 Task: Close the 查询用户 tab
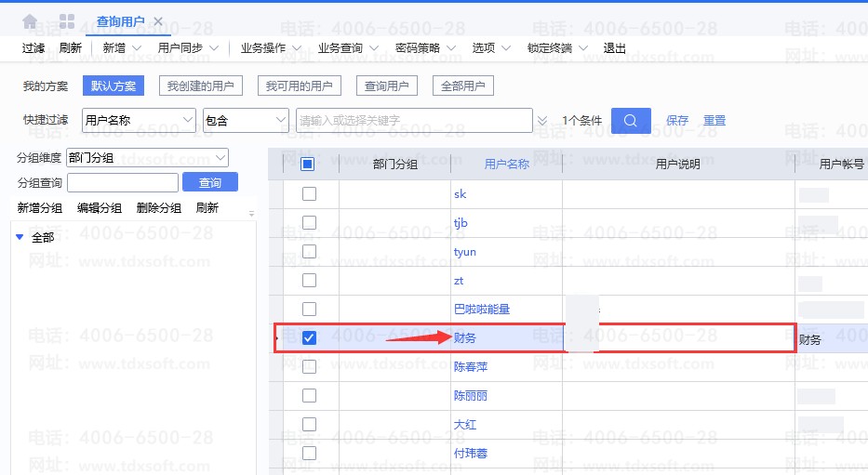click(158, 20)
